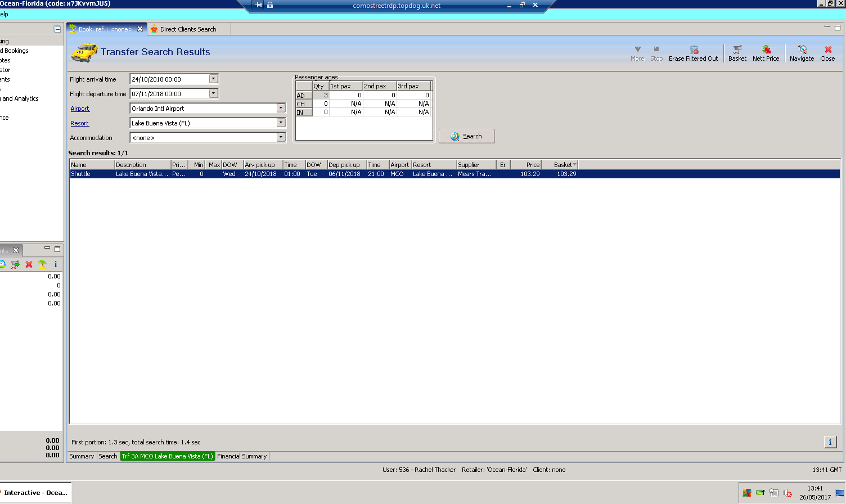
Task: Minimize the editor area panel
Action: 827,26
